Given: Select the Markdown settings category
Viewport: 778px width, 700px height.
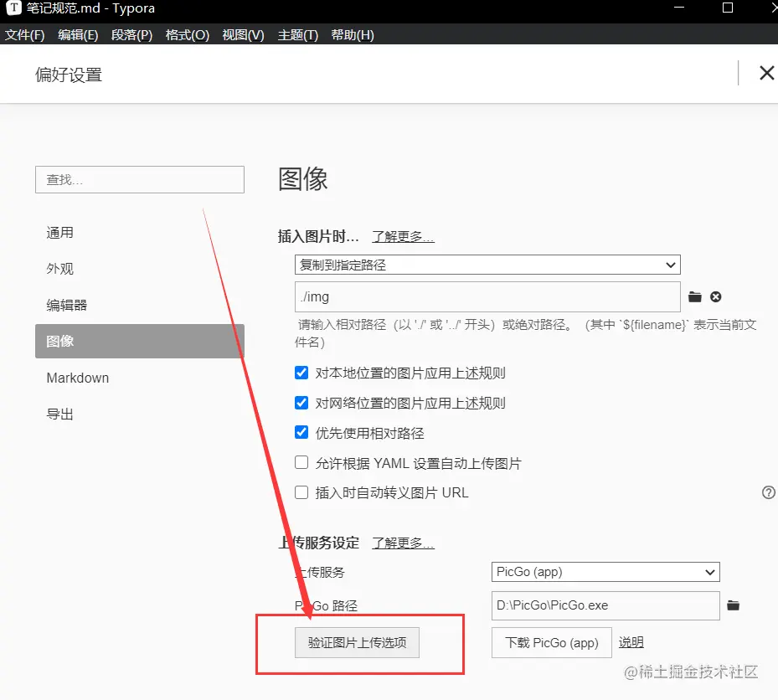Looking at the screenshot, I should [x=139, y=378].
